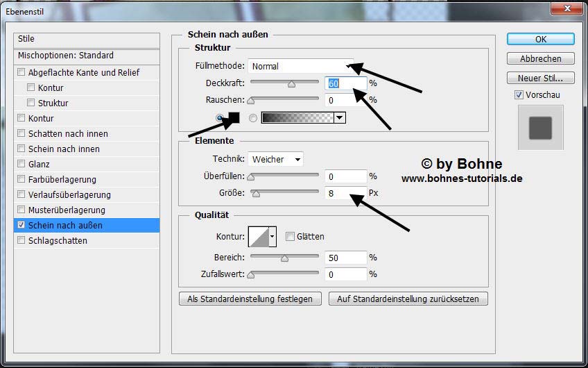Select the gradient radio button
The width and height of the screenshot is (588, 368).
click(253, 118)
